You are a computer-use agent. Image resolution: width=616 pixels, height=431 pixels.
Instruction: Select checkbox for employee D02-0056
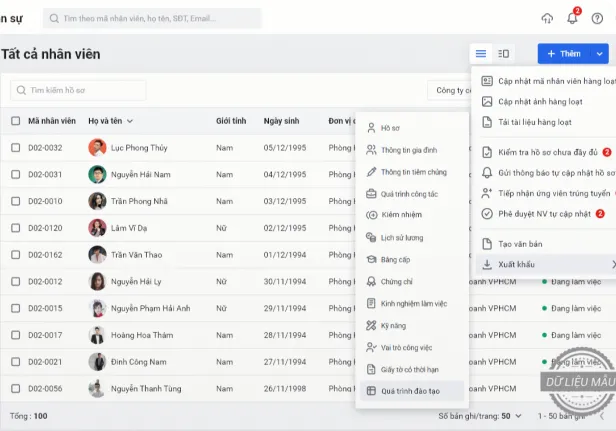click(x=15, y=388)
